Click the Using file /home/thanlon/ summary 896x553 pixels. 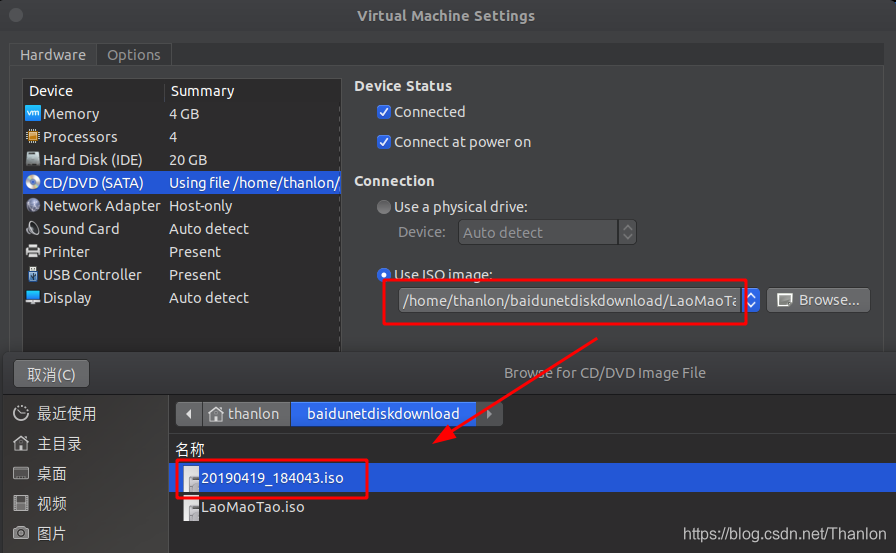click(x=254, y=183)
